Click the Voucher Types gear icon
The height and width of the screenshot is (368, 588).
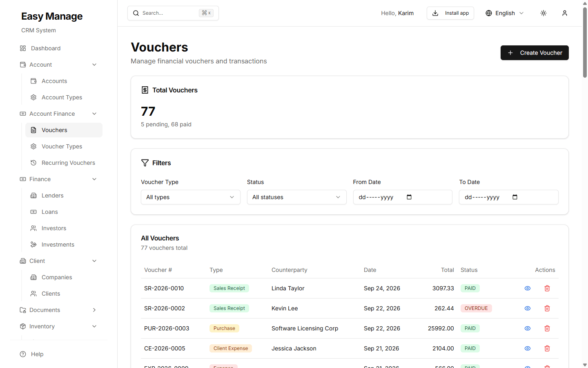(x=33, y=146)
